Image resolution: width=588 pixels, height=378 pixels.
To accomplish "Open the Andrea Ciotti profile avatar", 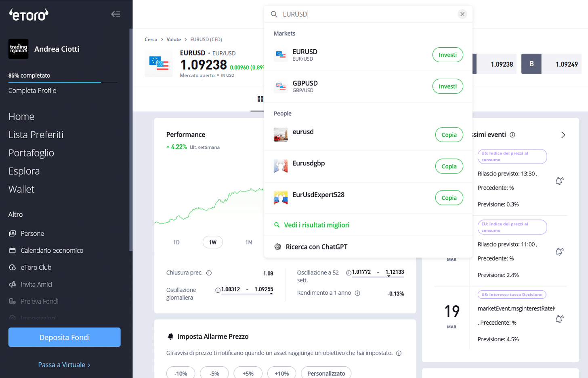I will click(19, 49).
